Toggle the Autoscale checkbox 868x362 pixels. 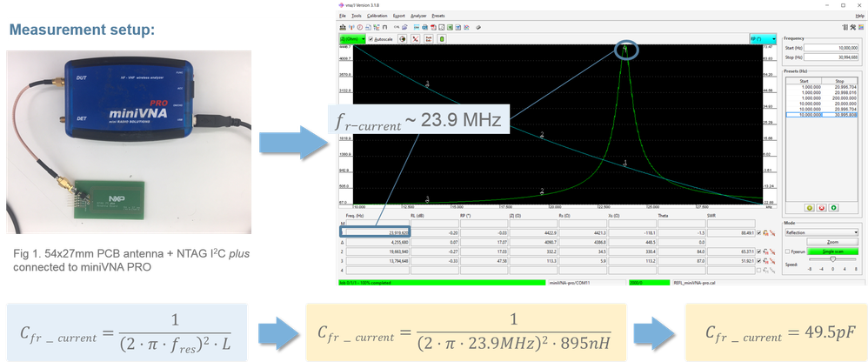tap(371, 39)
